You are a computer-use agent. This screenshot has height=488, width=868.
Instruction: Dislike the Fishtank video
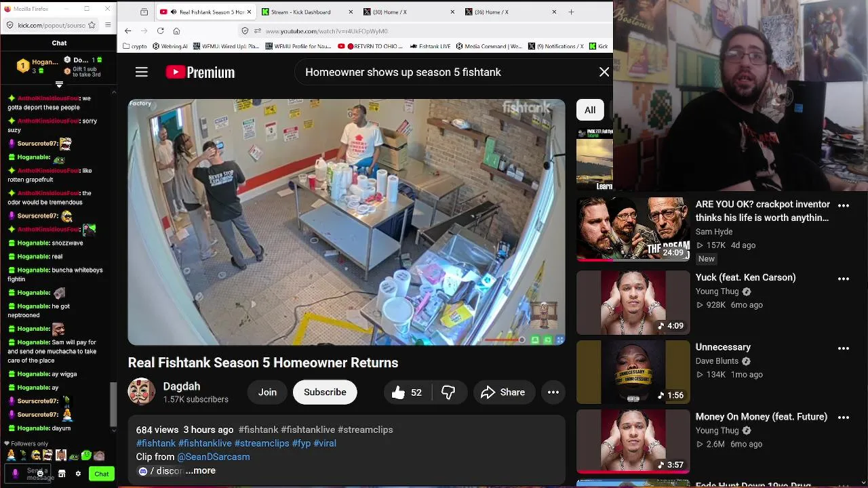pyautogui.click(x=448, y=392)
